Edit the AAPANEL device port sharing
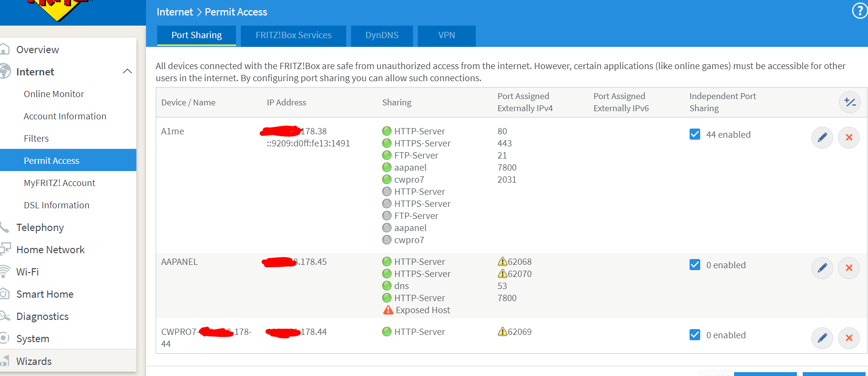Screen dimensions: 868x376 coord(822,268)
